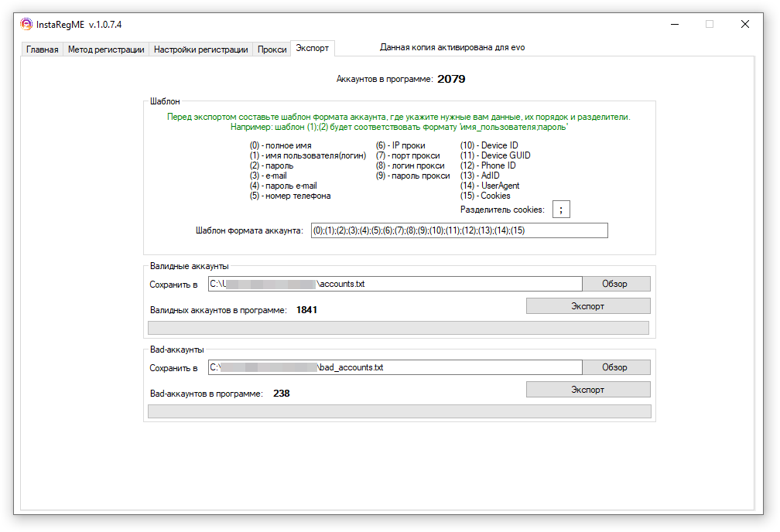Click the Шаблон формата аккаунта input field
Image resolution: width=780 pixels, height=532 pixels.
pos(459,230)
